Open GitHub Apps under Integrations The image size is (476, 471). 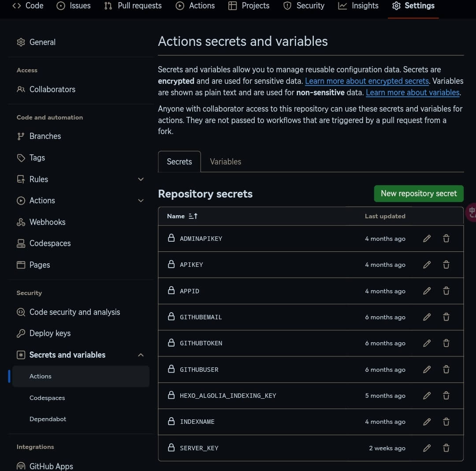point(51,466)
